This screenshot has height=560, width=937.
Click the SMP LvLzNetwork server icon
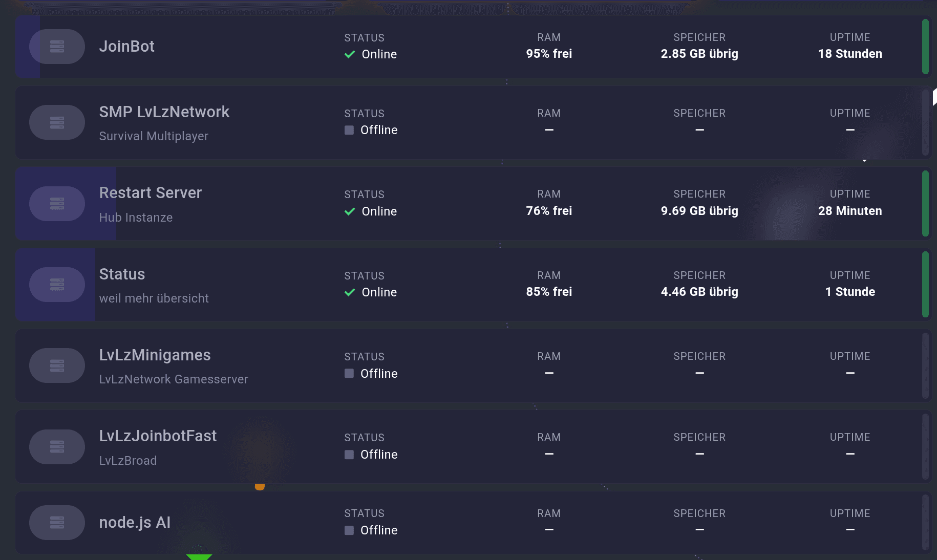pos(57,122)
